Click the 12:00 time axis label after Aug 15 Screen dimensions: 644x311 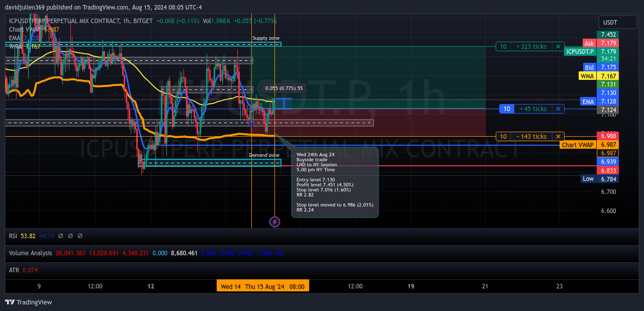(x=355, y=286)
